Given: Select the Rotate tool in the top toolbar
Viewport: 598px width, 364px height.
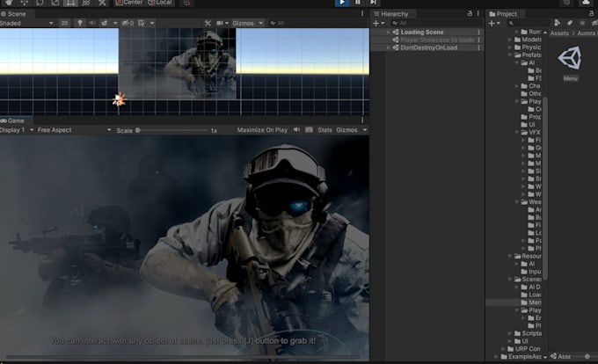Looking at the screenshot, I should (40, 3).
